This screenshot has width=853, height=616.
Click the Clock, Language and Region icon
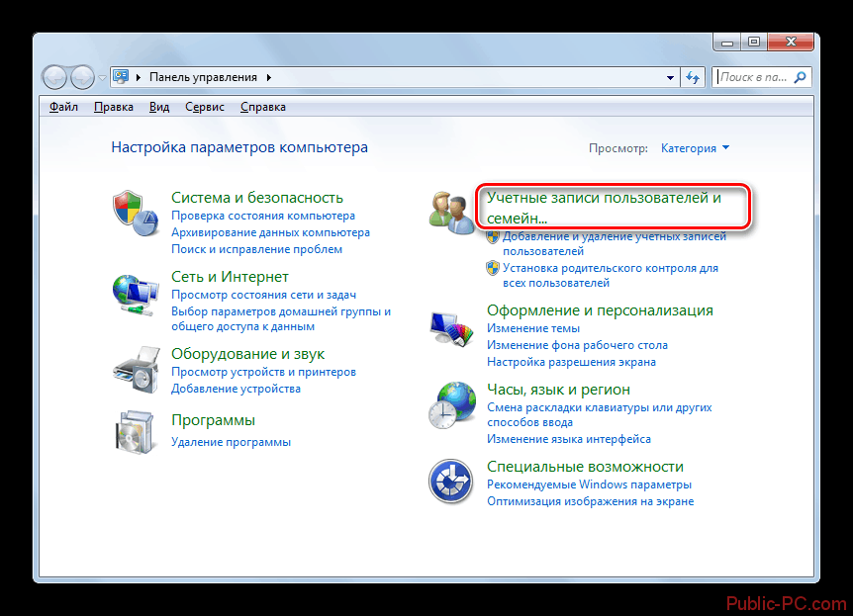[452, 403]
